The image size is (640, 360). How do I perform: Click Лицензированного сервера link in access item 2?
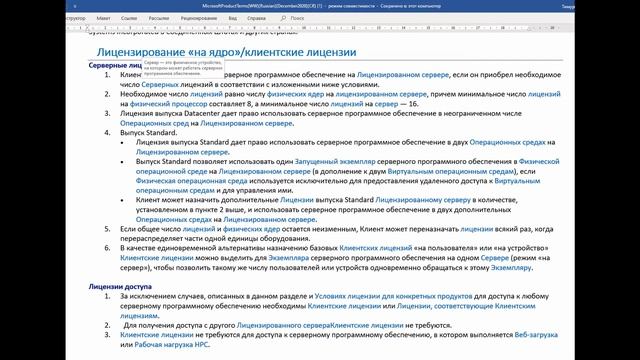(283, 325)
